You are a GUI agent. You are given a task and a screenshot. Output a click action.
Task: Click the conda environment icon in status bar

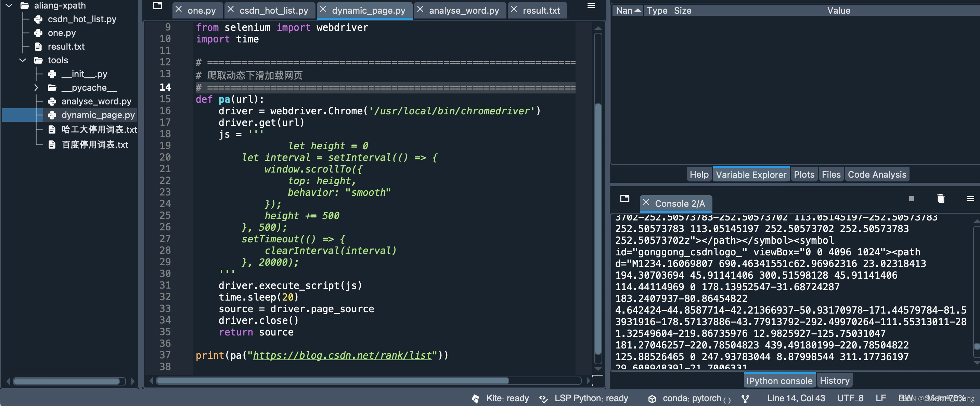(x=652, y=399)
